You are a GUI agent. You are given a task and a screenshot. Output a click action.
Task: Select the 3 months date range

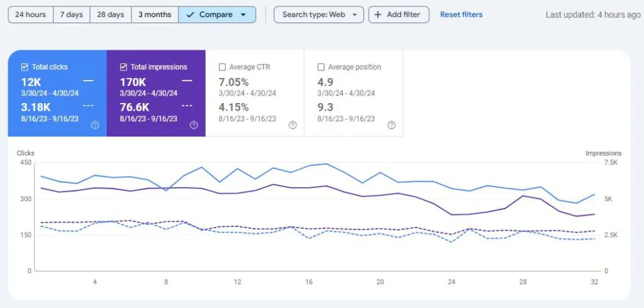(155, 15)
